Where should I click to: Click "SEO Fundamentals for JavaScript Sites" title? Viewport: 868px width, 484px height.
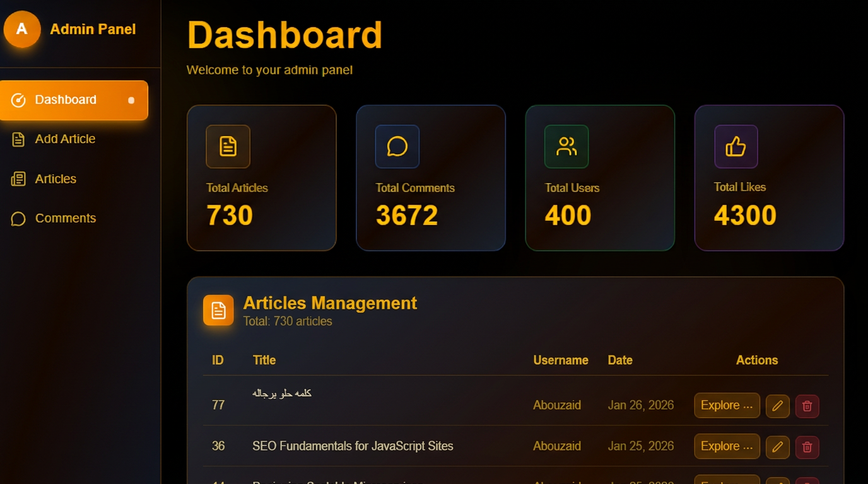353,446
